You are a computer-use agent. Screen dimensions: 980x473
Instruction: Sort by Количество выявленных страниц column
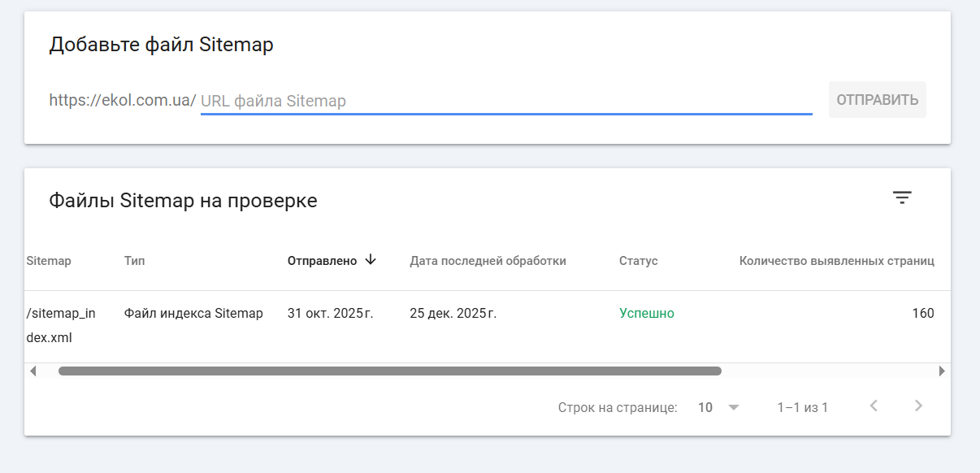point(836,261)
